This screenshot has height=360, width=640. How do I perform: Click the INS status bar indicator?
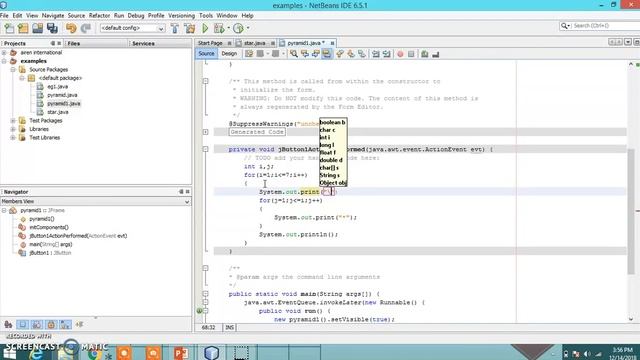point(229,328)
